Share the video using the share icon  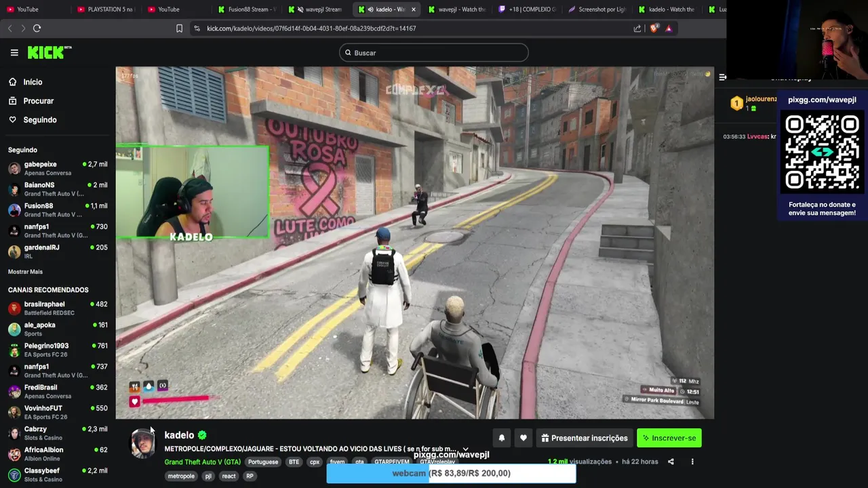(x=671, y=462)
